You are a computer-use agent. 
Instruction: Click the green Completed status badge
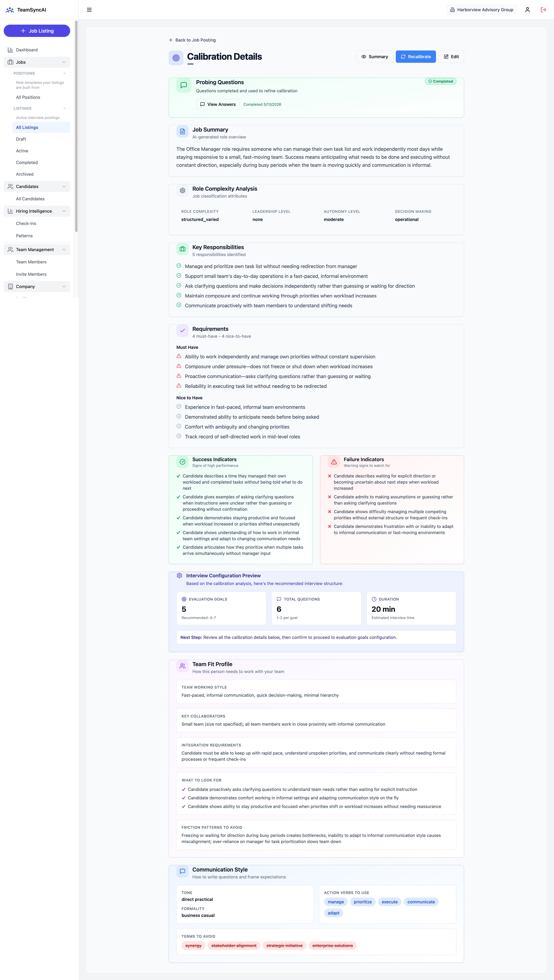(441, 81)
